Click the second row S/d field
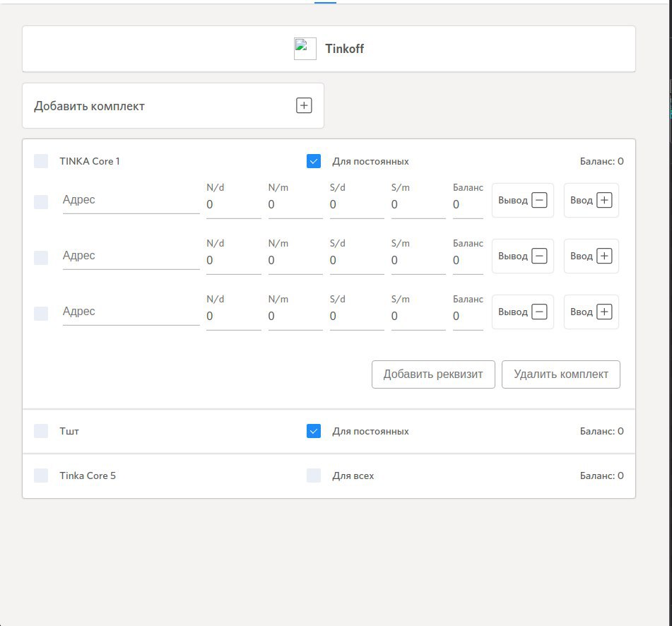 coord(357,261)
